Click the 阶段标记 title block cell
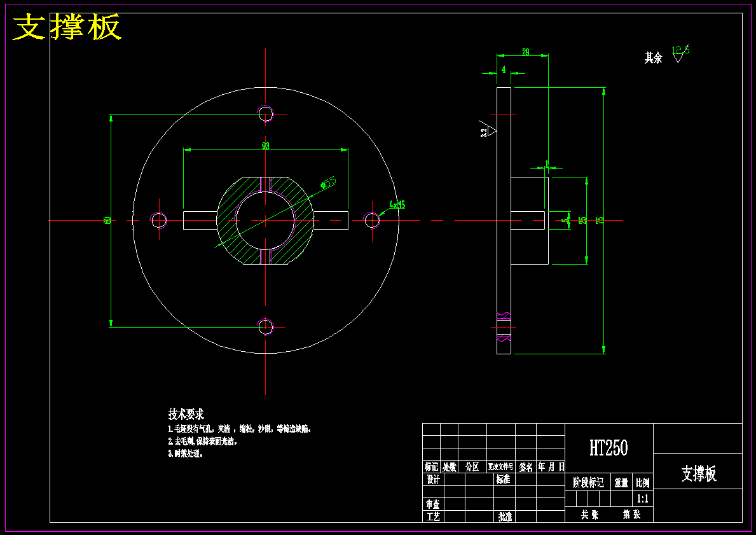The width and height of the screenshot is (756, 535). click(588, 482)
